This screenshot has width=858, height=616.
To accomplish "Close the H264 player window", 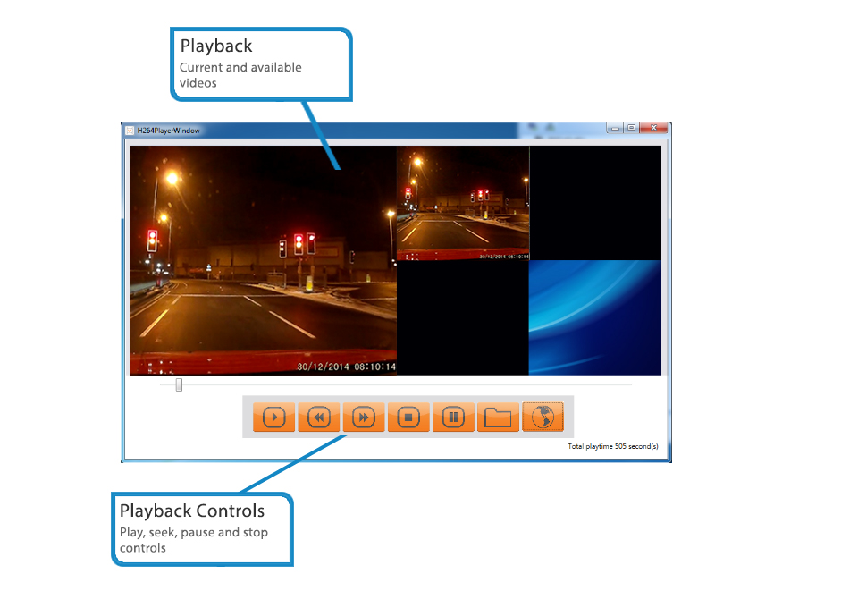I will tap(653, 128).
